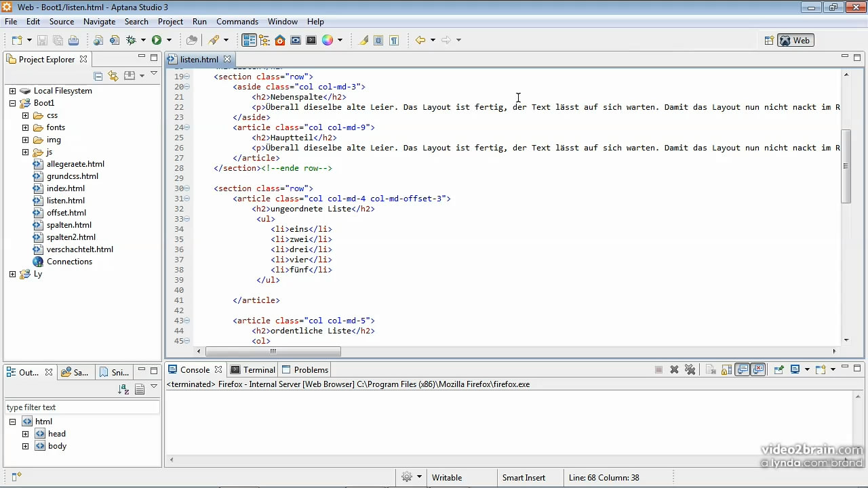Click the editor horizontal scrollbar right arrow
This screenshot has width=868, height=488.
835,351
